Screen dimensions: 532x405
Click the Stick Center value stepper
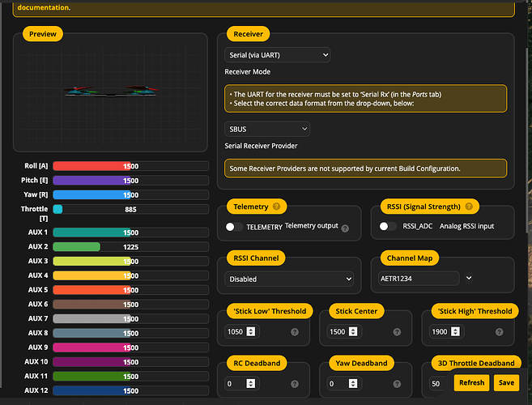pyautogui.click(x=353, y=331)
